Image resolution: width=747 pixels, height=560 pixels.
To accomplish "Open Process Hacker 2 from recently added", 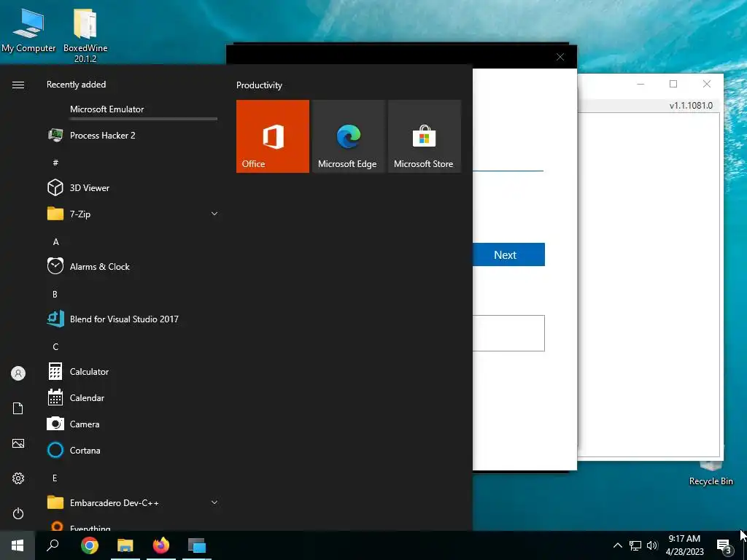I will click(x=133, y=136).
